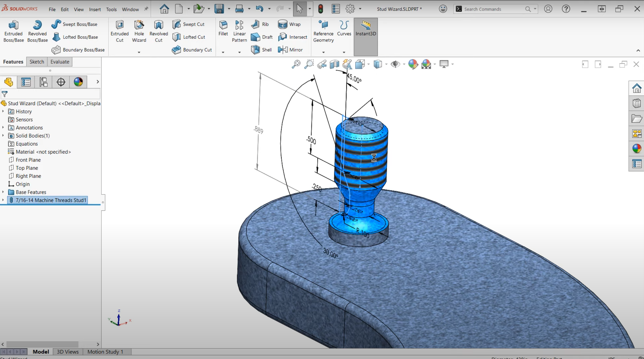This screenshot has height=359, width=644.
Task: Open the Options gear icon
Action: 350,9
